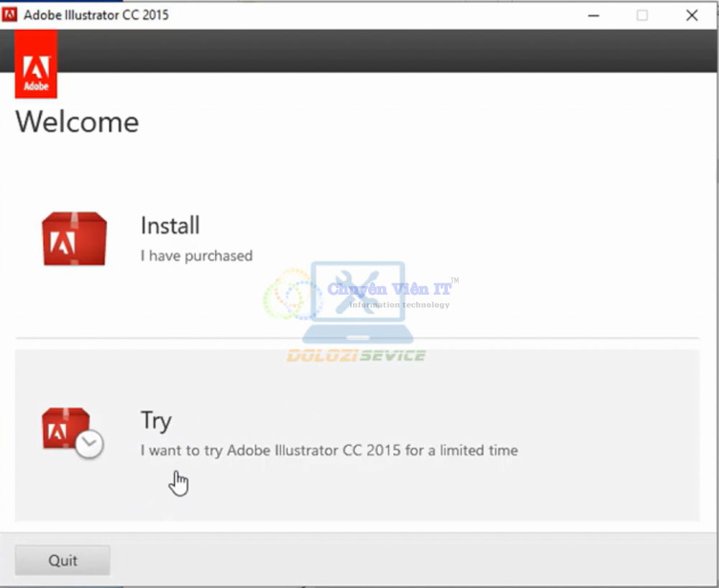
Task: Click the Adobe Illustrator icon in the title bar
Action: [9, 14]
